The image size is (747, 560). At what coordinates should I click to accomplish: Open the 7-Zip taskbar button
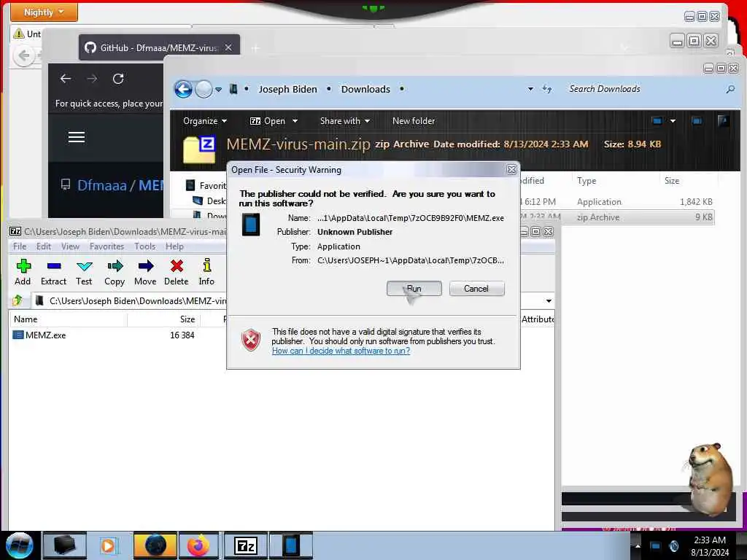pos(245,545)
